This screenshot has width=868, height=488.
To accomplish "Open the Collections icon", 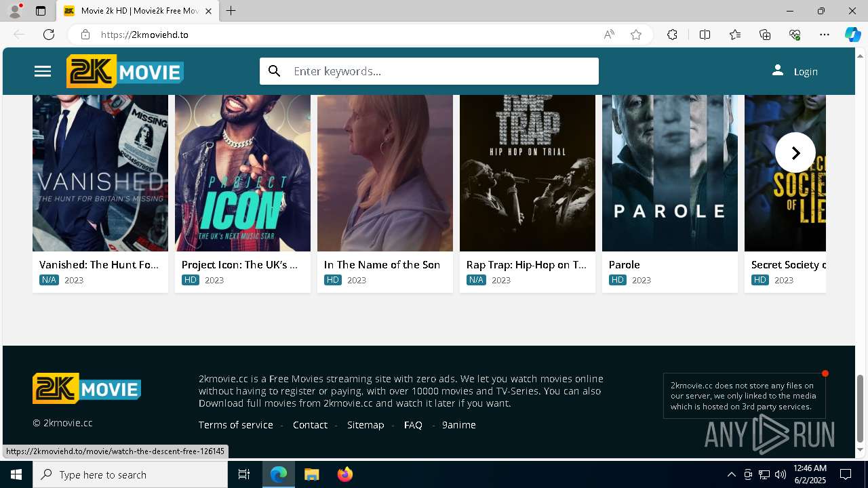I will click(765, 35).
